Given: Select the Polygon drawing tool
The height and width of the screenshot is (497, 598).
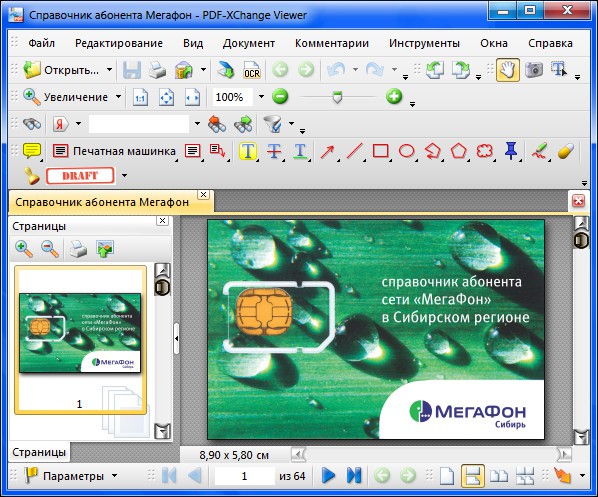Looking at the screenshot, I should pyautogui.click(x=459, y=151).
